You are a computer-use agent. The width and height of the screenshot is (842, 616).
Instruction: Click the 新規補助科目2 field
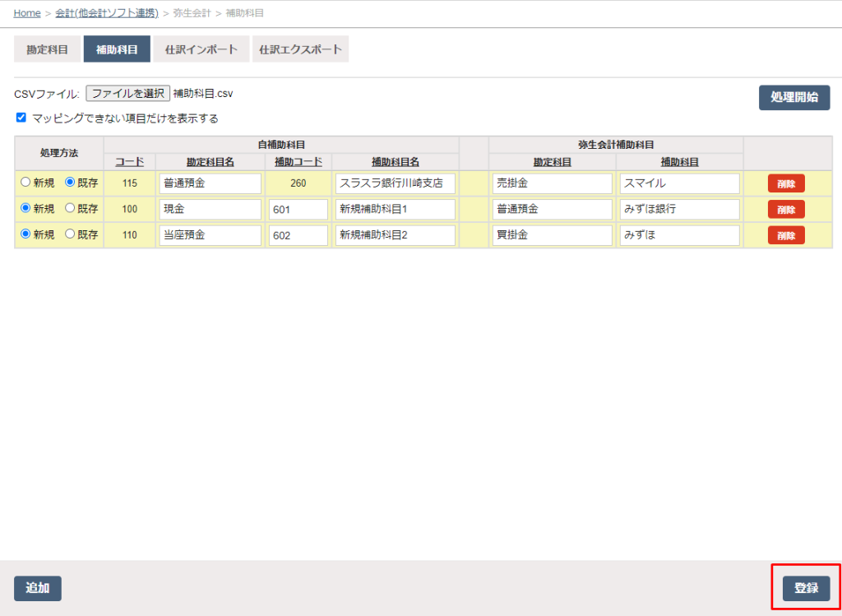[396, 234]
